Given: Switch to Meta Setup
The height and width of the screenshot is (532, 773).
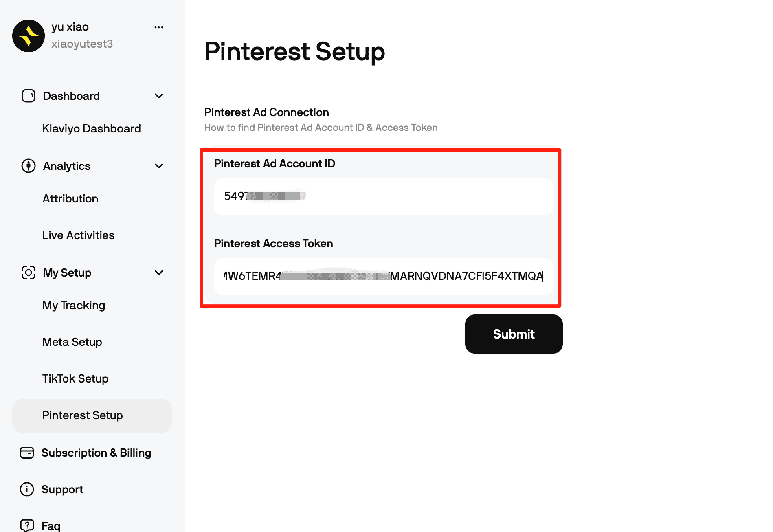Looking at the screenshot, I should 72,342.
